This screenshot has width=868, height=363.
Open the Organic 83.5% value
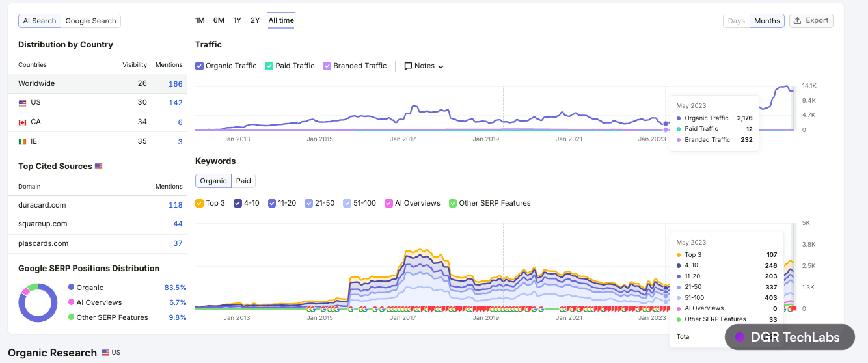pos(176,288)
